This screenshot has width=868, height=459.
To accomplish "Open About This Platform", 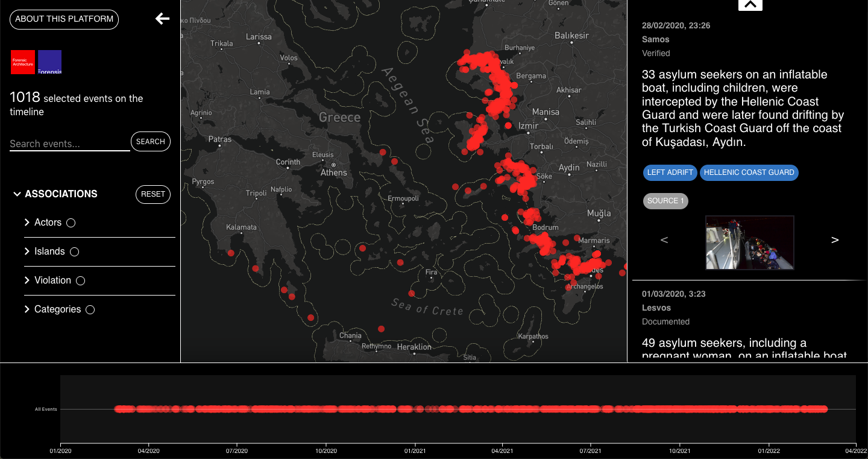I will (64, 19).
